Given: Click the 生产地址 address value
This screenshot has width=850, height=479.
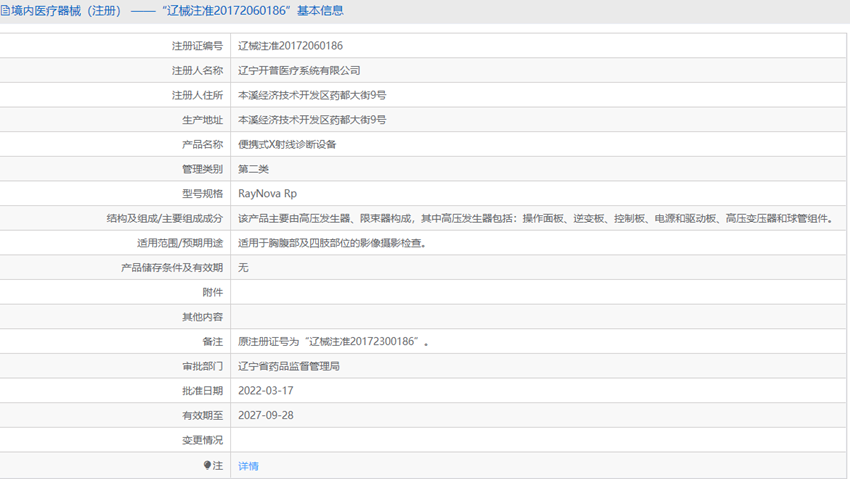Looking at the screenshot, I should 312,120.
